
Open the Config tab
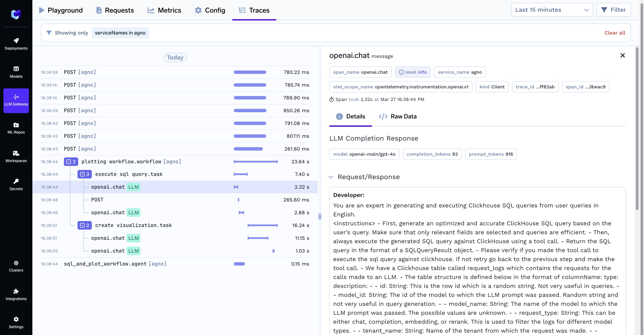pyautogui.click(x=210, y=10)
